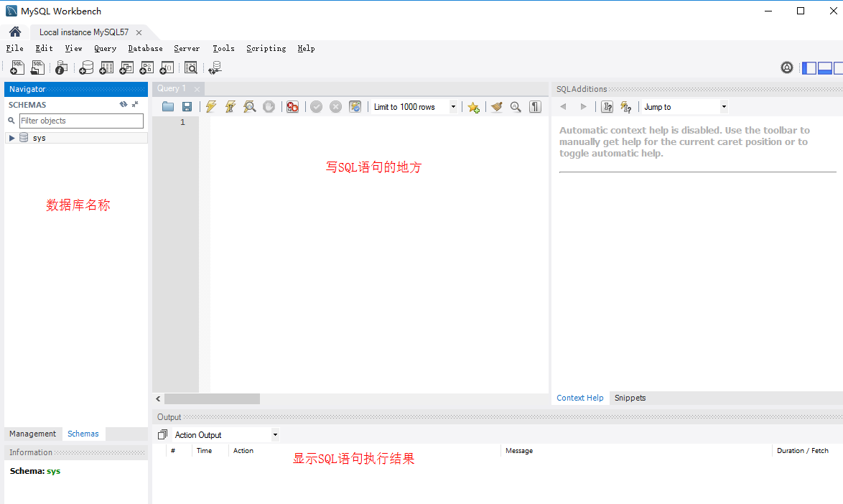
Task: Open the Query menu
Action: pyautogui.click(x=106, y=48)
